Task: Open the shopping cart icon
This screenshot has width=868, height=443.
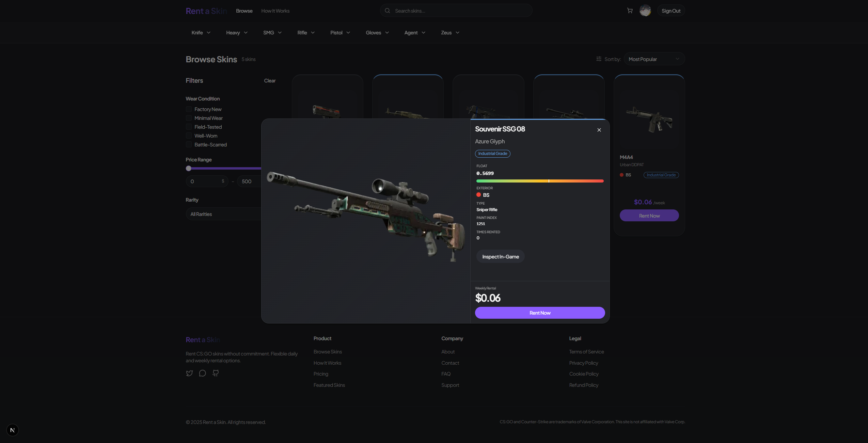Action: click(630, 11)
